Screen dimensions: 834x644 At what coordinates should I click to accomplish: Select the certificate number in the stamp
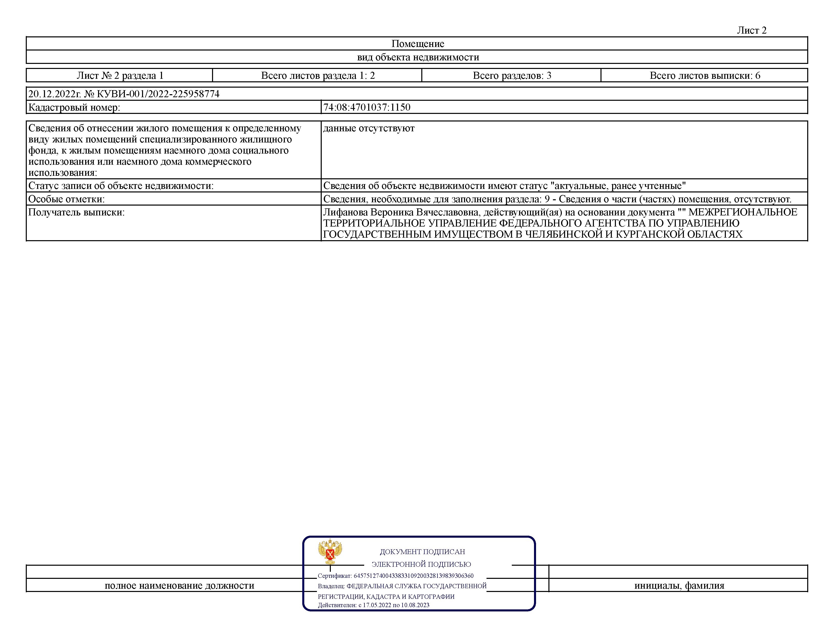413,576
